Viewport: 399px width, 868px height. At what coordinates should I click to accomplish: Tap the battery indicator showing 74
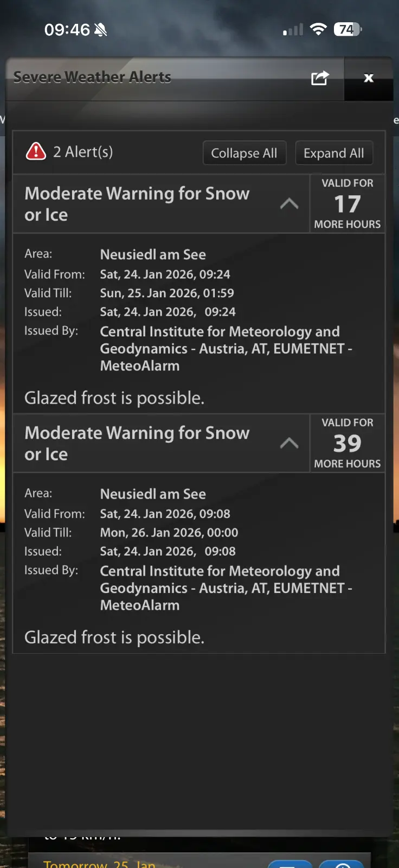(x=347, y=29)
